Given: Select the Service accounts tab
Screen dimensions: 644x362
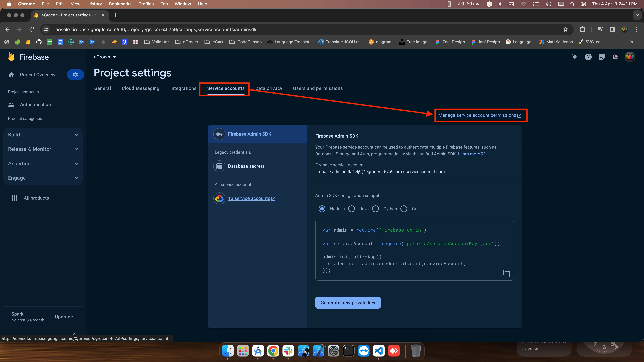Looking at the screenshot, I should (226, 88).
